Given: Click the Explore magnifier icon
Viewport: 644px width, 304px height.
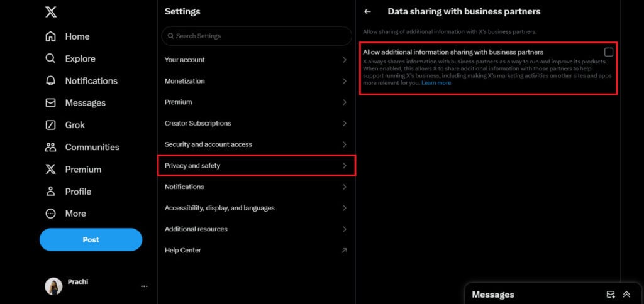Looking at the screenshot, I should 50,58.
